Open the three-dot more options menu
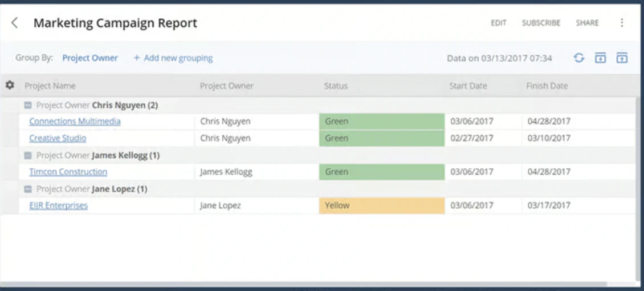This screenshot has width=644, height=291. tap(622, 23)
